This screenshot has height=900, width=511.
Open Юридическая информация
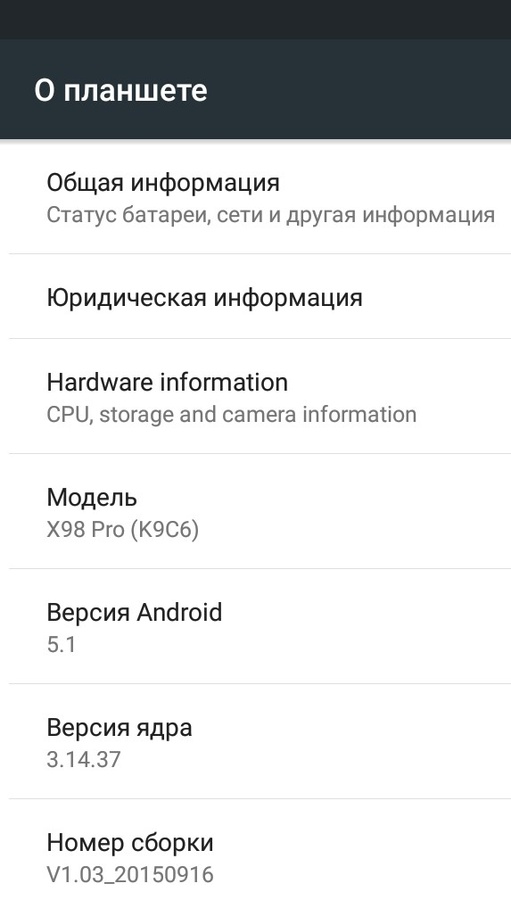[x=256, y=297]
